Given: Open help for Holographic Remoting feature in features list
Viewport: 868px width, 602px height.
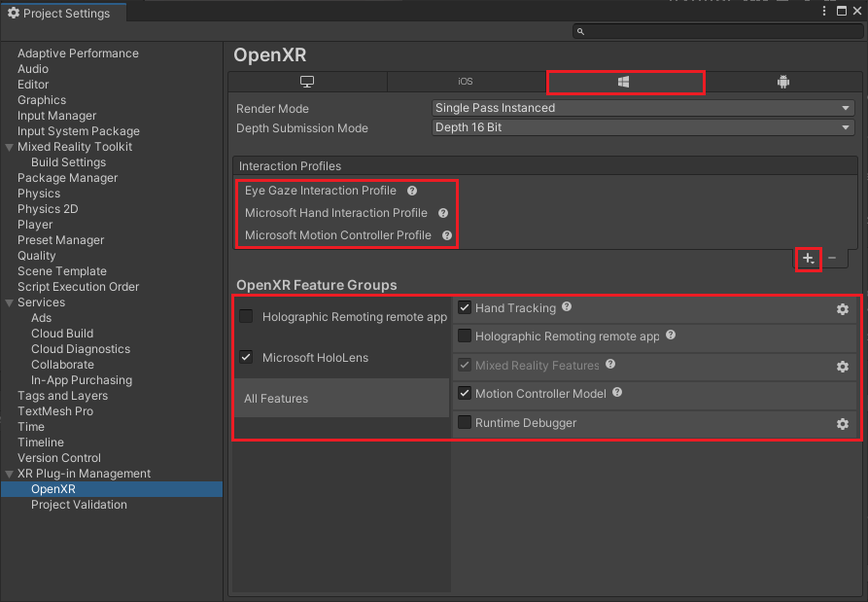Looking at the screenshot, I should tap(671, 336).
